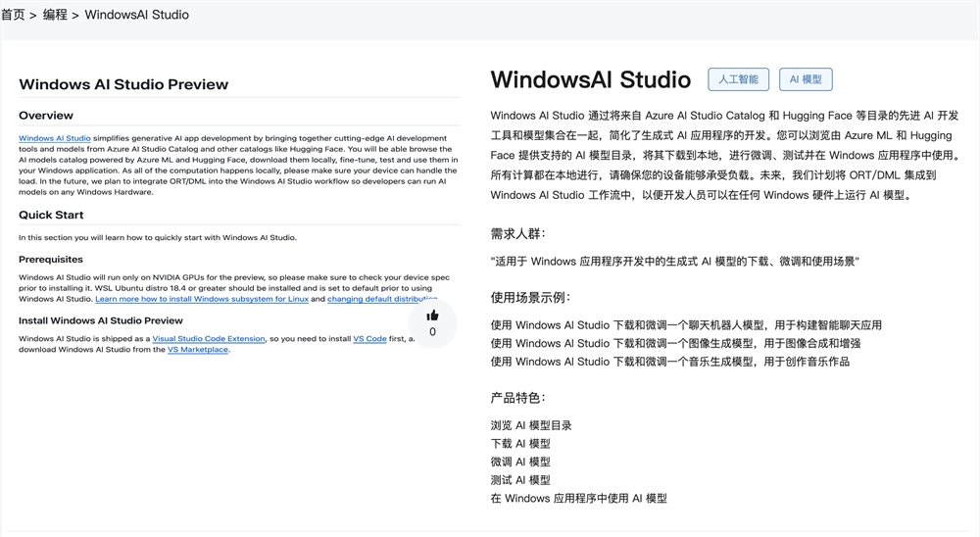This screenshot has height=537, width=980.
Task: Open the VS Code link
Action: coord(370,339)
